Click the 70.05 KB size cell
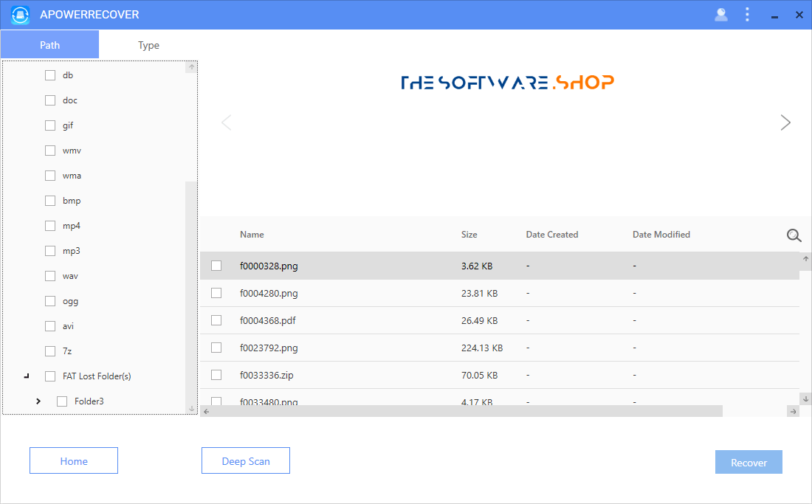 (x=479, y=375)
